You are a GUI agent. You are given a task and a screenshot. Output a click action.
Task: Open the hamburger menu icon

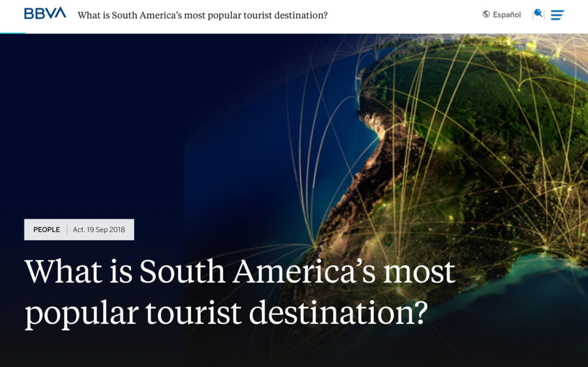(x=557, y=15)
